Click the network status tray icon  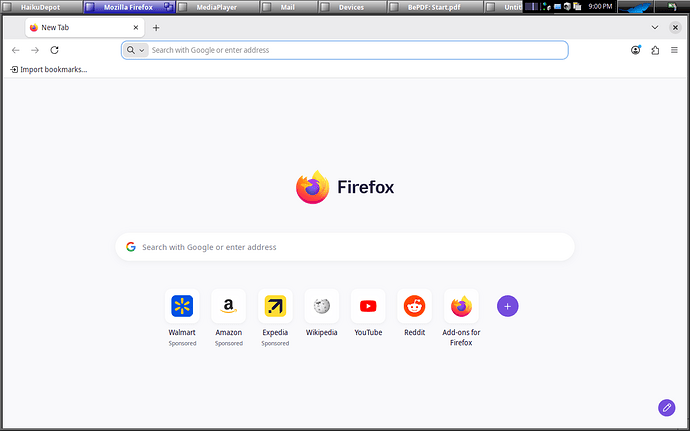tap(546, 7)
